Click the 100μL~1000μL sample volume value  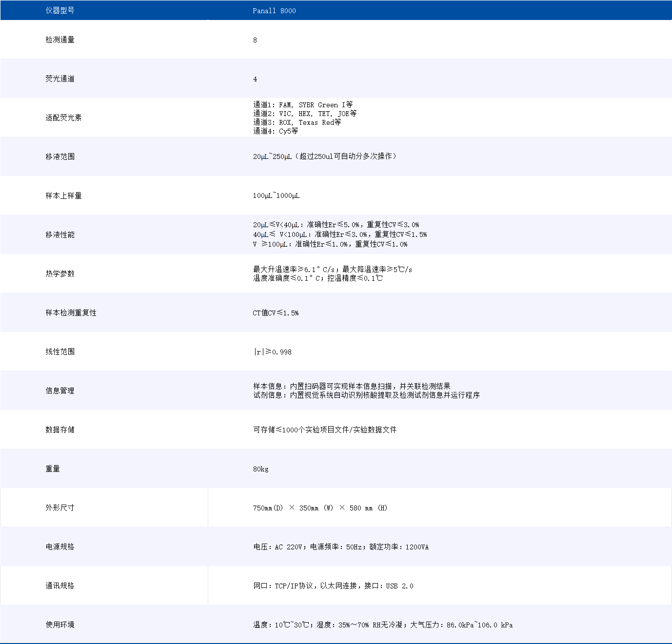tap(276, 196)
